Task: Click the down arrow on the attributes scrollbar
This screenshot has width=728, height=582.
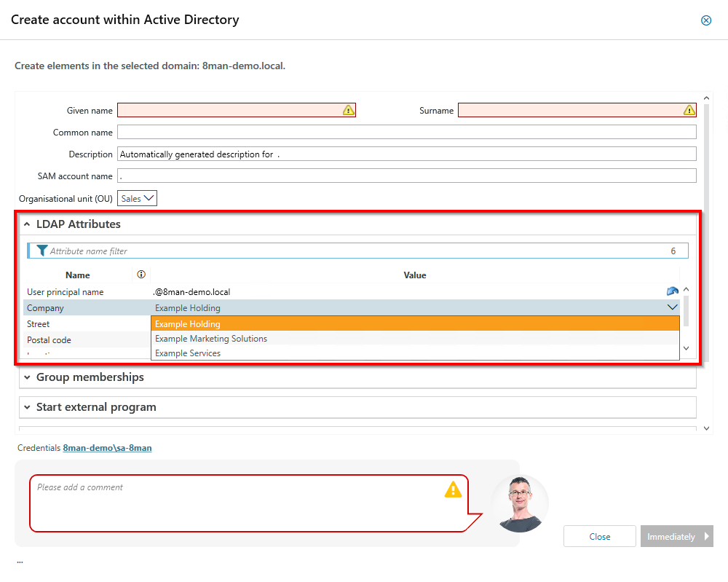Action: pyautogui.click(x=686, y=348)
